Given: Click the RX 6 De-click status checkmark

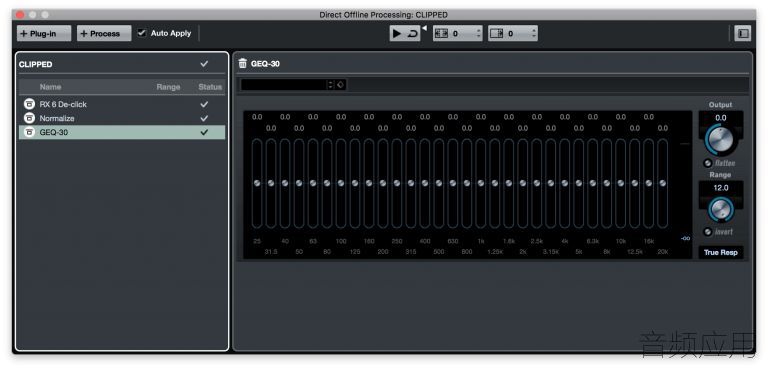Looking at the screenshot, I should point(204,104).
